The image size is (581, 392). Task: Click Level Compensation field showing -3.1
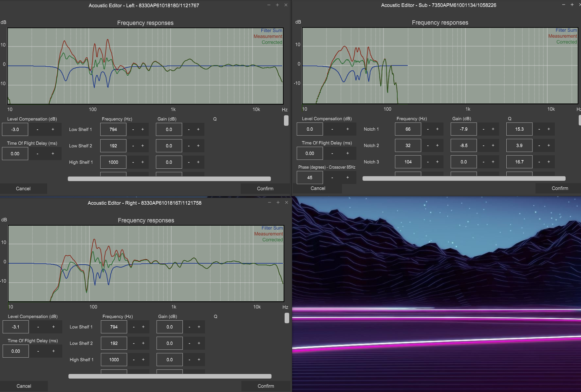16,327
